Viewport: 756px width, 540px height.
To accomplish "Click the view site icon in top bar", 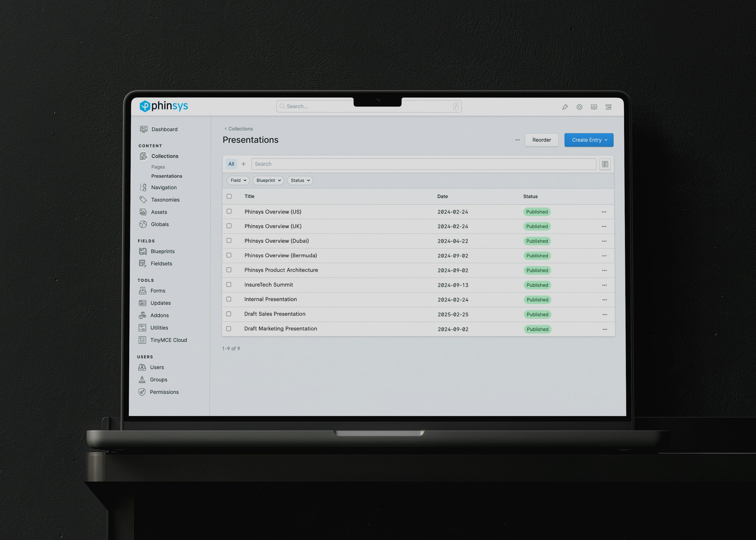I will coord(608,107).
